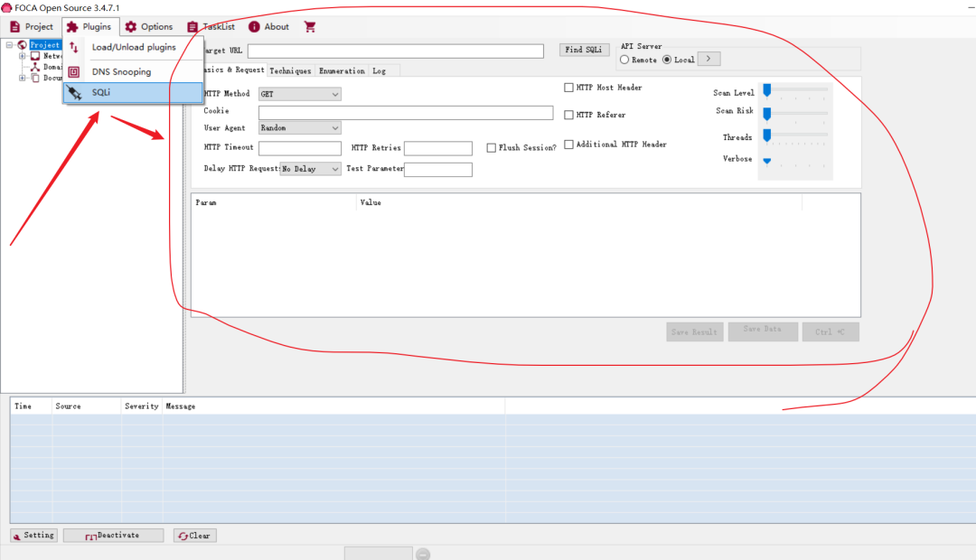Open the Plugins menu
This screenshot has height=560, width=976.
point(89,27)
